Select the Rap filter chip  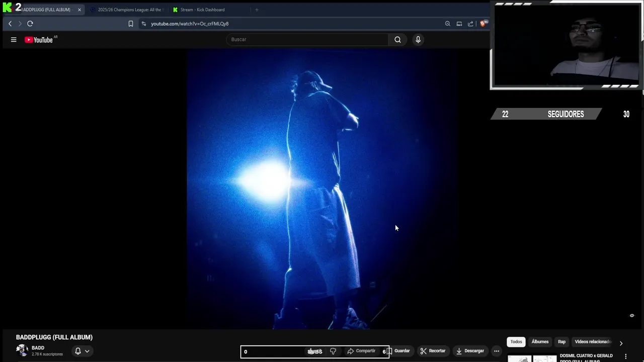561,342
